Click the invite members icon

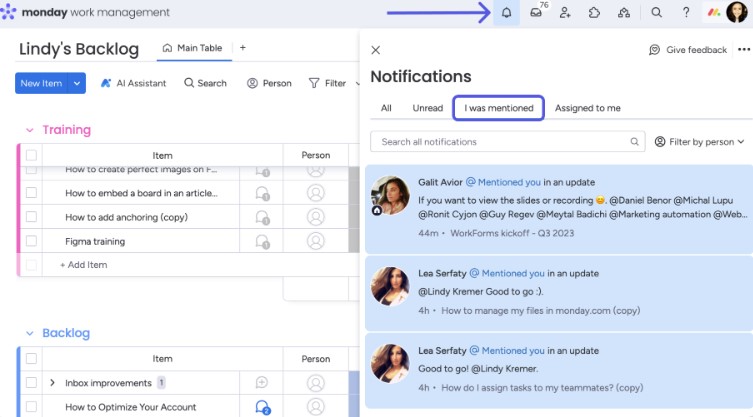coord(565,12)
